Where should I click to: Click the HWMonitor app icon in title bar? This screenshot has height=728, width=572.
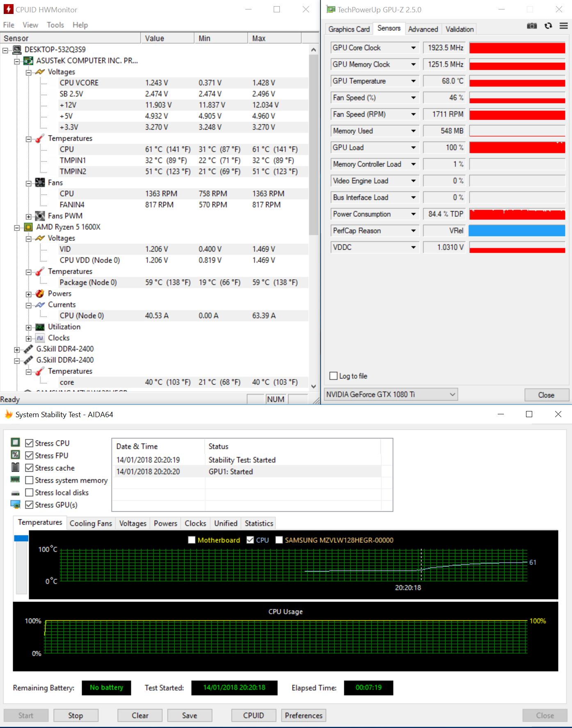click(8, 9)
